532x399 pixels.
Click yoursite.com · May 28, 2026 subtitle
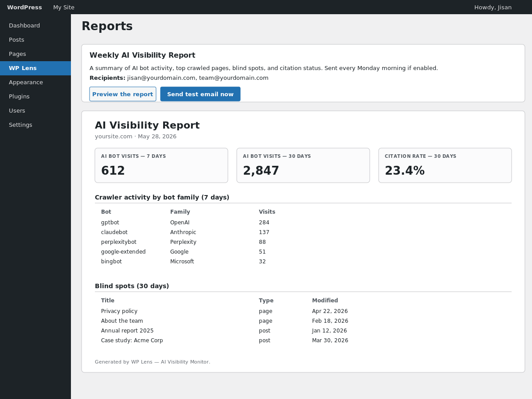coord(136,137)
